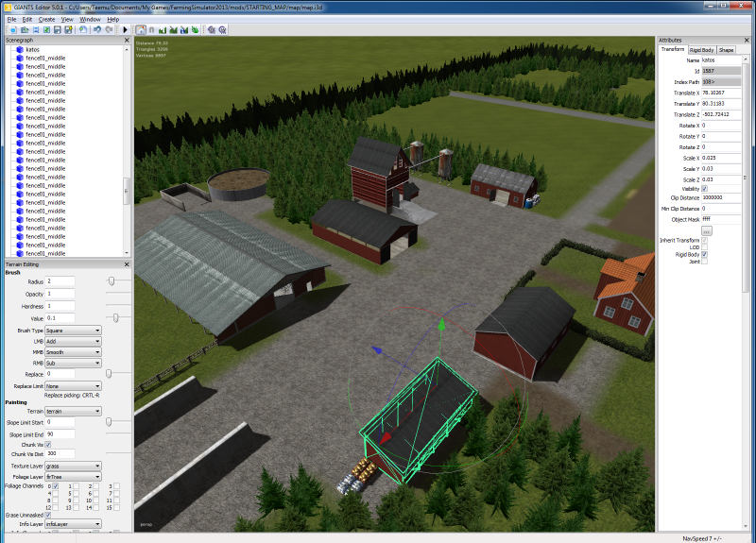
Task: Open the MMB action dropdown
Action: [73, 352]
